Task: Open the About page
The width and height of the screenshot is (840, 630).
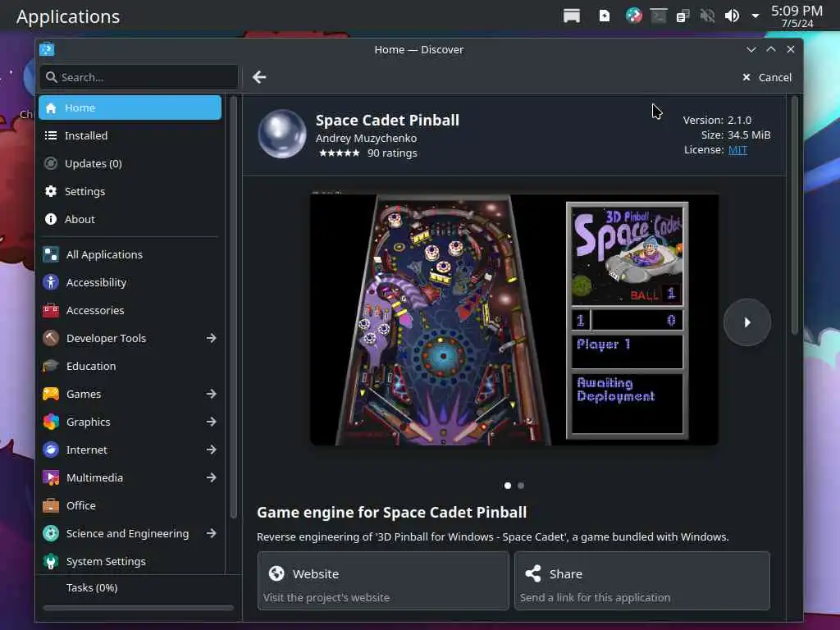Action: [x=130, y=219]
